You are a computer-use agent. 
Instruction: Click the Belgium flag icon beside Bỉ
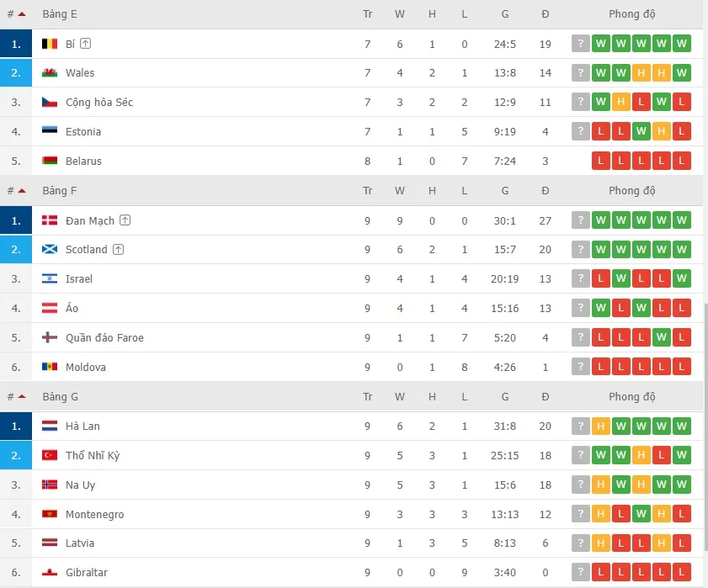pyautogui.click(x=50, y=44)
